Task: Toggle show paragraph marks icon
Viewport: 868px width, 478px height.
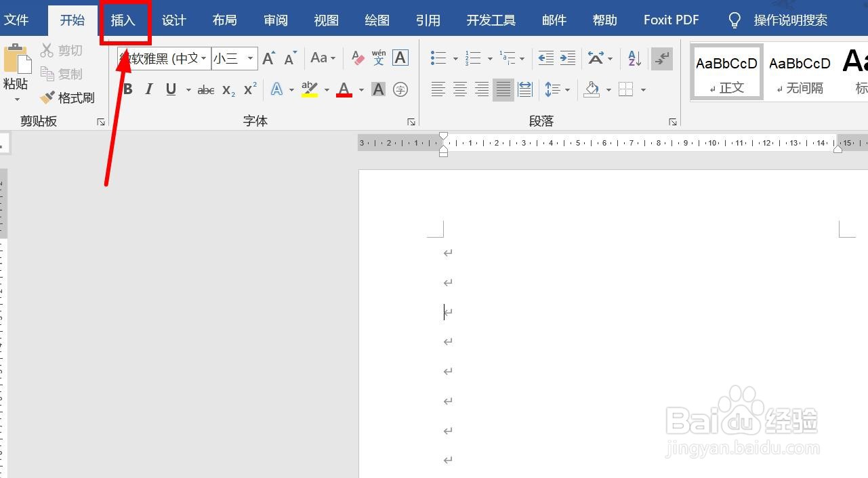Action: pyautogui.click(x=661, y=58)
